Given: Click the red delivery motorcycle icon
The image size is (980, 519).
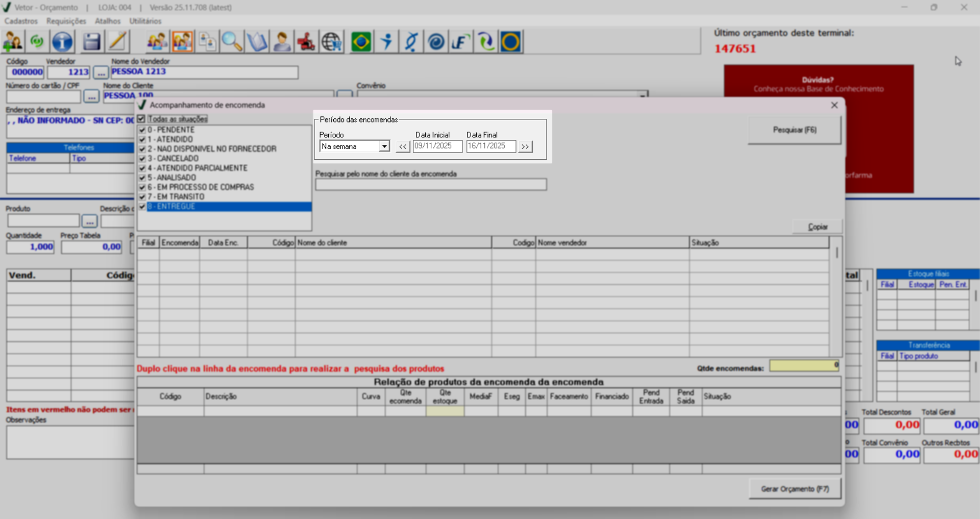Looking at the screenshot, I should [306, 42].
